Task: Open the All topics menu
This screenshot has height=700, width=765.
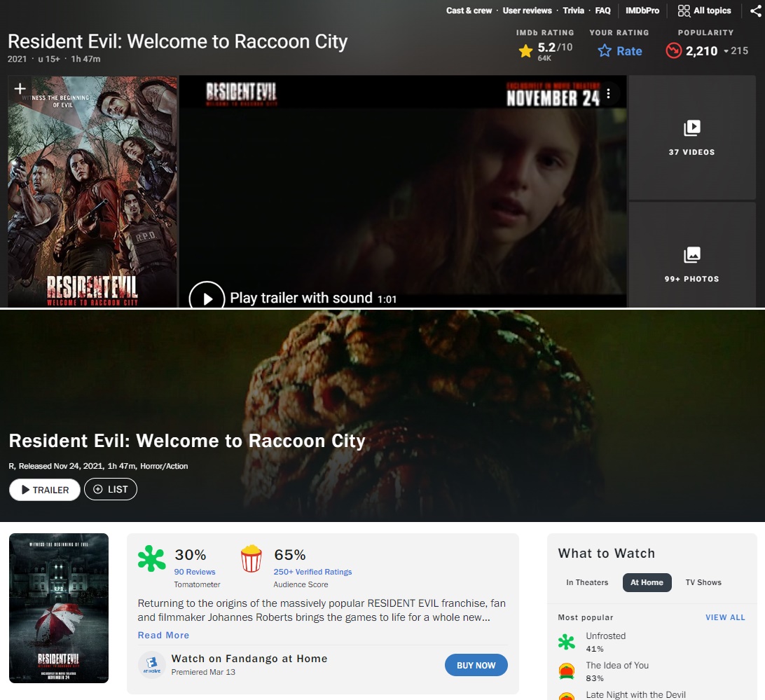Action: [x=705, y=11]
